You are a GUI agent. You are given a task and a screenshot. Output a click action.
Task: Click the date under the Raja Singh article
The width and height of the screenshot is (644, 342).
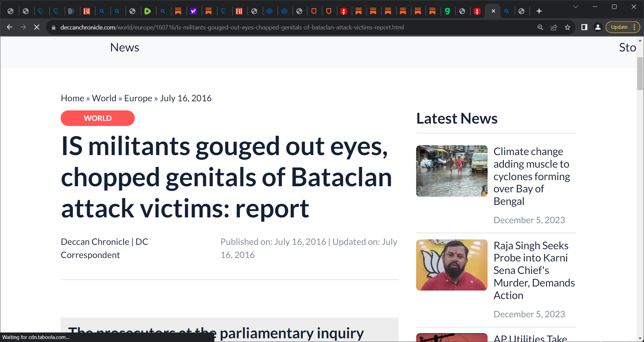pyautogui.click(x=529, y=314)
